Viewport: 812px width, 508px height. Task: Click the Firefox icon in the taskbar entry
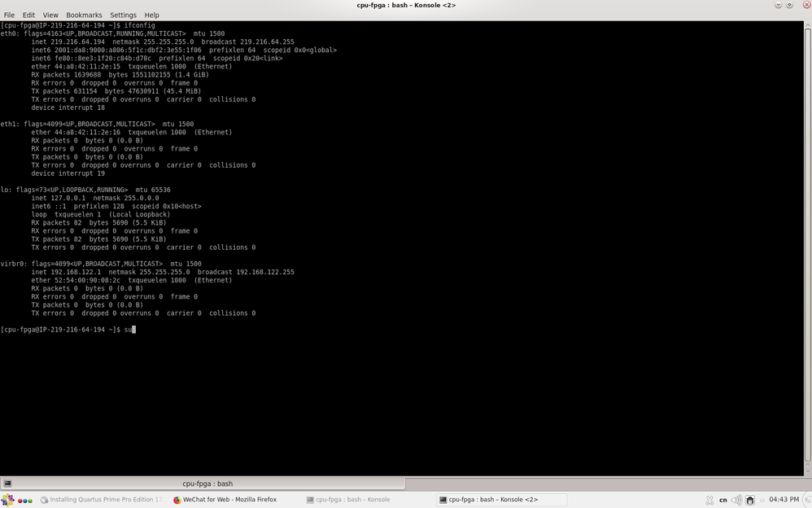coord(177,500)
